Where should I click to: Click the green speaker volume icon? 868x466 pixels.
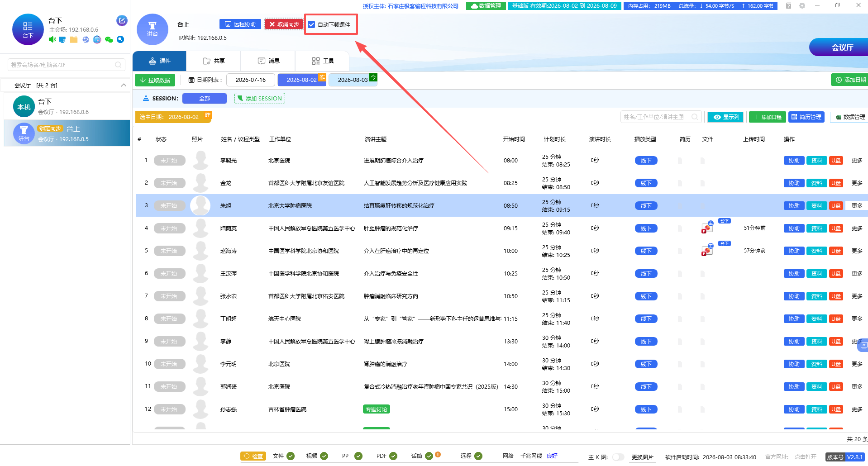[52, 40]
